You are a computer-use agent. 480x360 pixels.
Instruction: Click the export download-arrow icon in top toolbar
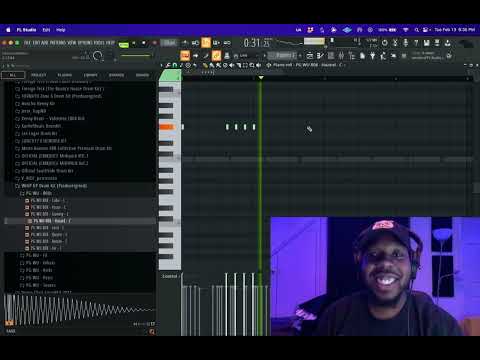coord(447,43)
